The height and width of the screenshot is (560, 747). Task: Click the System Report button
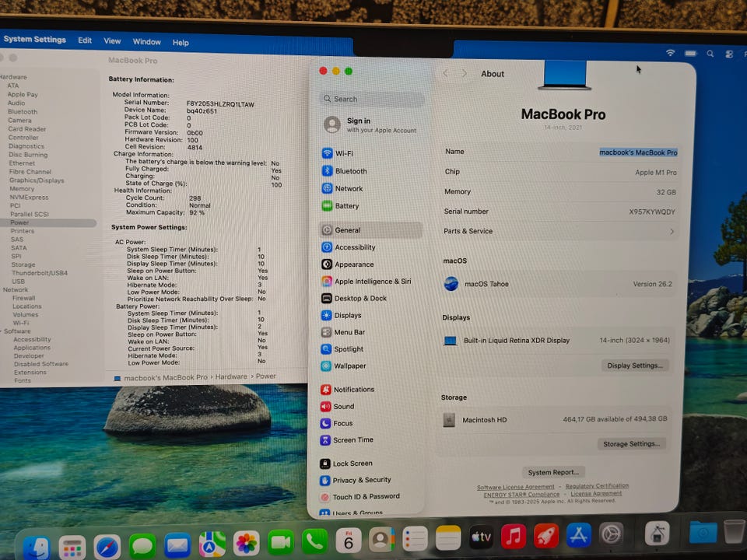click(553, 472)
